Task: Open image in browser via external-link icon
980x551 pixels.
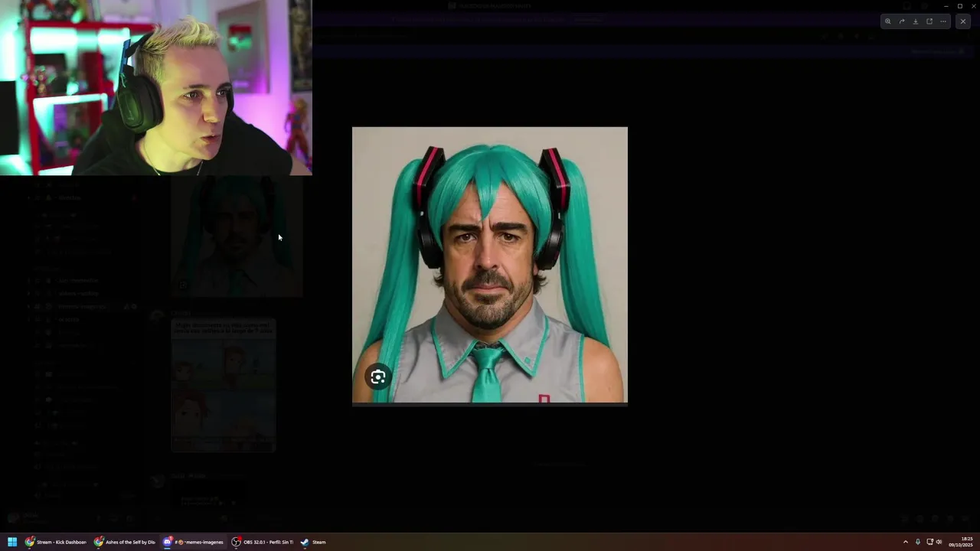Action: point(929,21)
